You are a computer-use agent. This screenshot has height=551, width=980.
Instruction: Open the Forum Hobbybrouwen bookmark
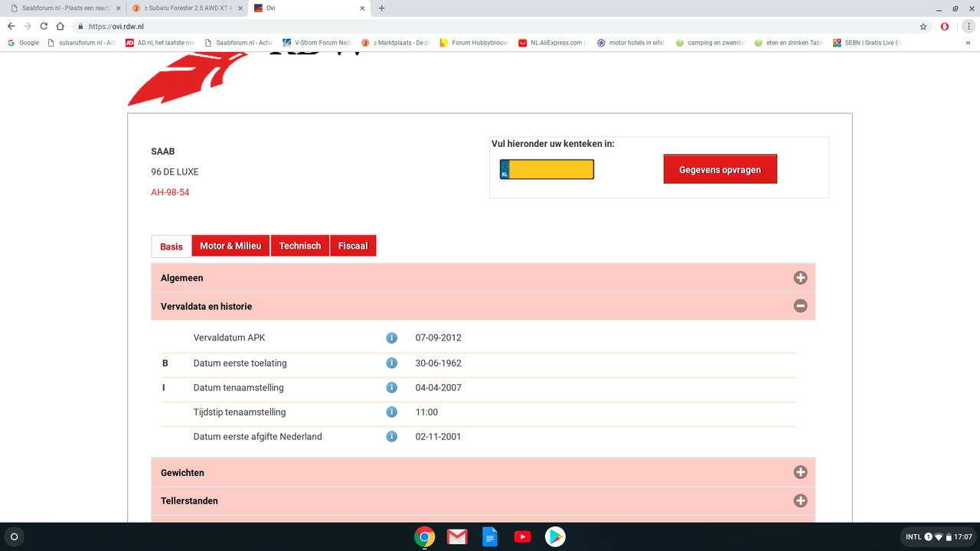tap(474, 43)
